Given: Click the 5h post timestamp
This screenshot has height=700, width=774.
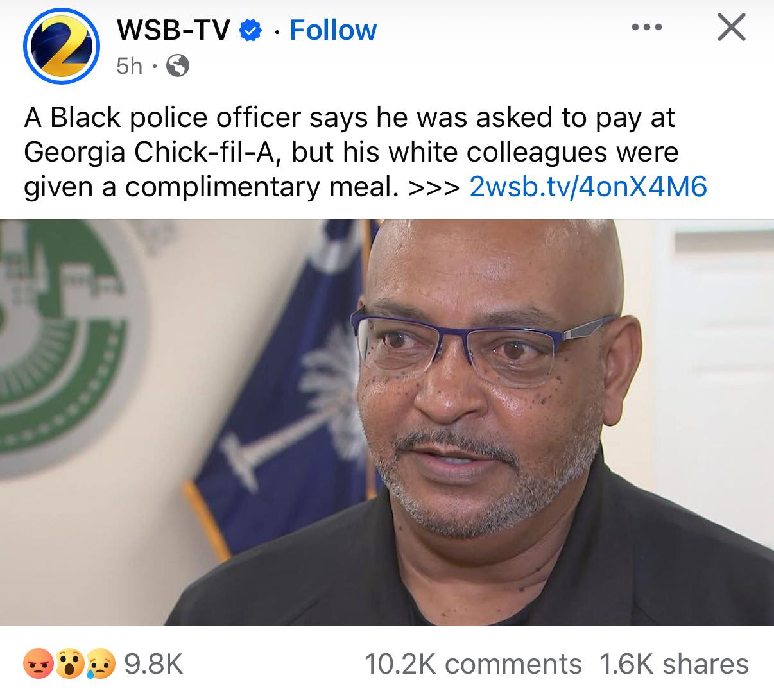Looking at the screenshot, I should click(x=129, y=65).
